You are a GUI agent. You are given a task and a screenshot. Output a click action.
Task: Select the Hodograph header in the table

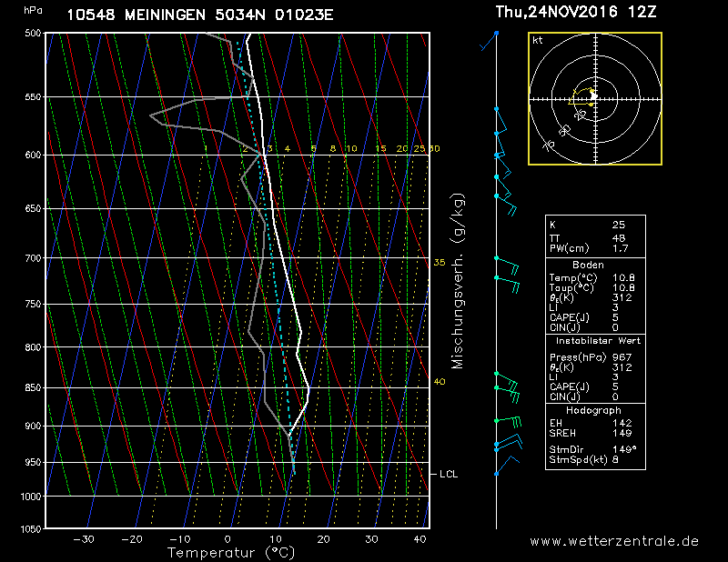pos(595,410)
